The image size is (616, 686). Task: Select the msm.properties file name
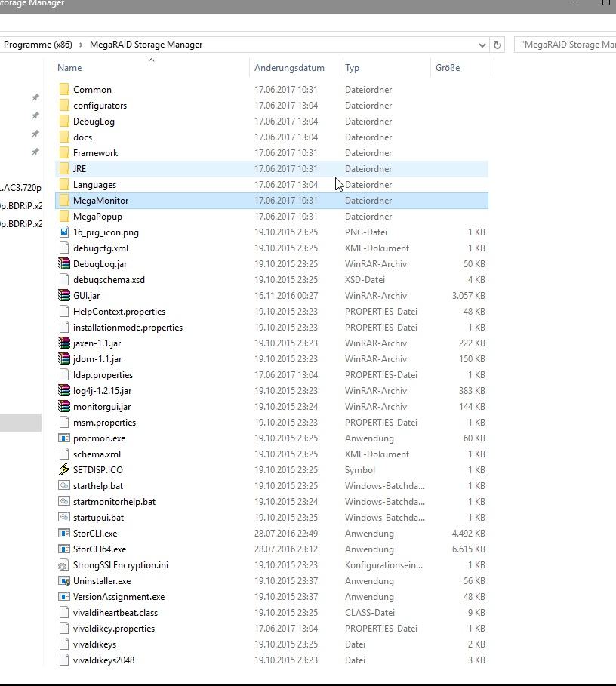(105, 422)
